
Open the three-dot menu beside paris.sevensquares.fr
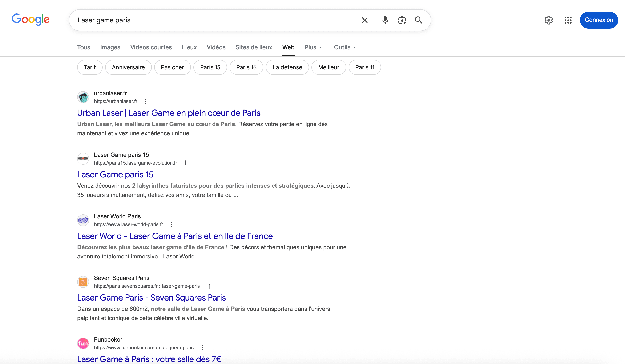point(209,286)
